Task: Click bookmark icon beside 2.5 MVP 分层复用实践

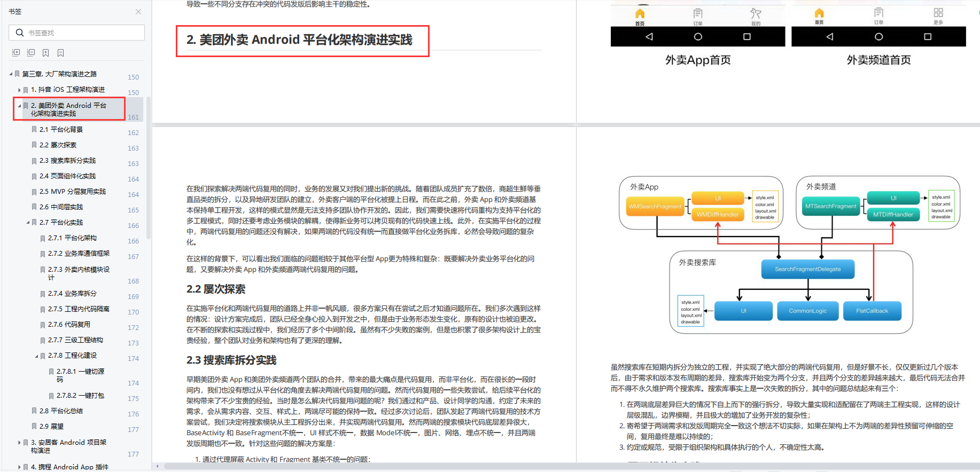Action: 34,192
